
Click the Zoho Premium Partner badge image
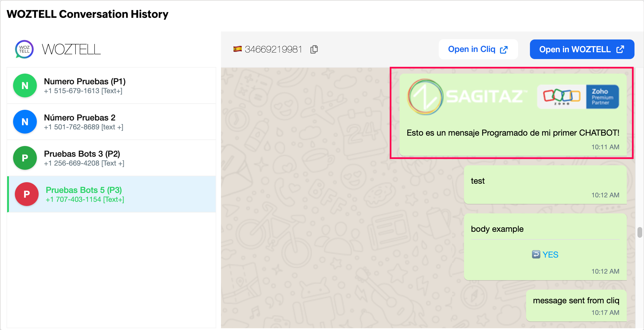(x=578, y=97)
